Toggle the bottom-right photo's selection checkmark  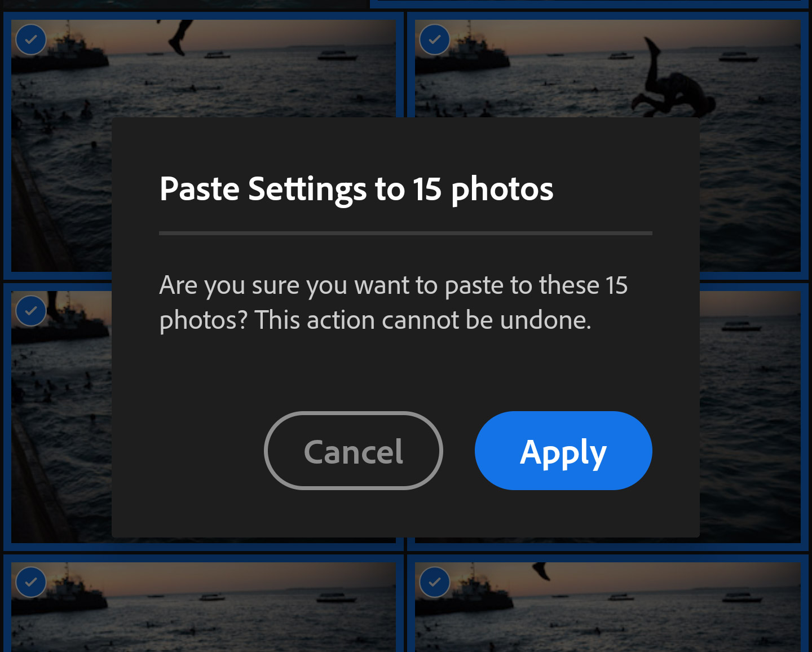pos(435,582)
